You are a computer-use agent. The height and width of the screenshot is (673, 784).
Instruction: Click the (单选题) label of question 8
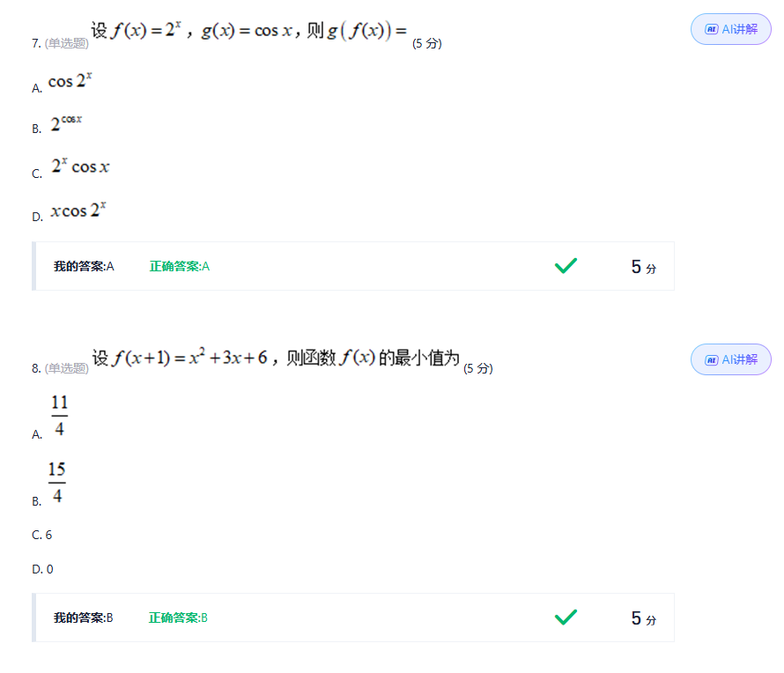pyautogui.click(x=67, y=368)
